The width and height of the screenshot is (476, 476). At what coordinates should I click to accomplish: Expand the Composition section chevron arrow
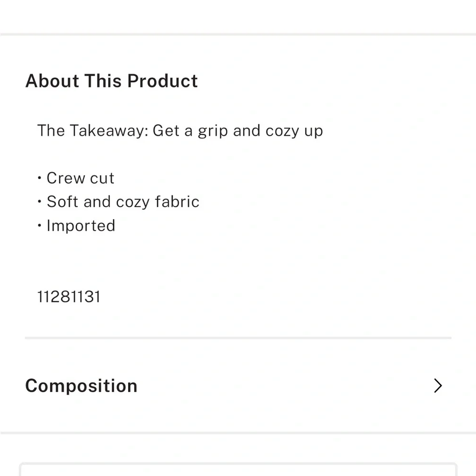[437, 386]
